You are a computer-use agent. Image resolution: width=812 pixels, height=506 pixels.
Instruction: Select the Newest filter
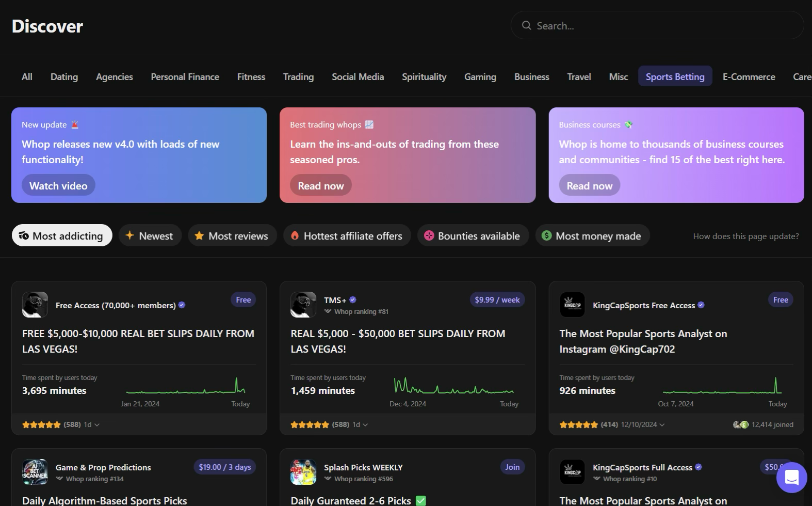150,235
